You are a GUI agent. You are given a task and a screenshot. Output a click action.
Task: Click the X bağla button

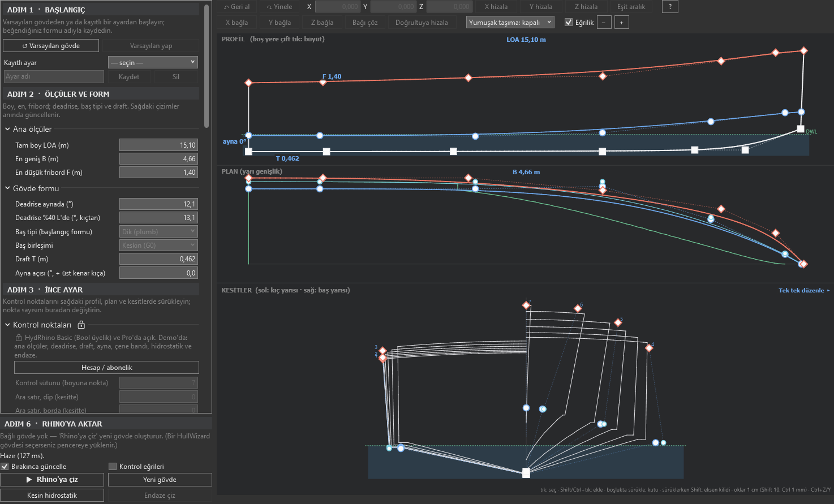pos(237,23)
